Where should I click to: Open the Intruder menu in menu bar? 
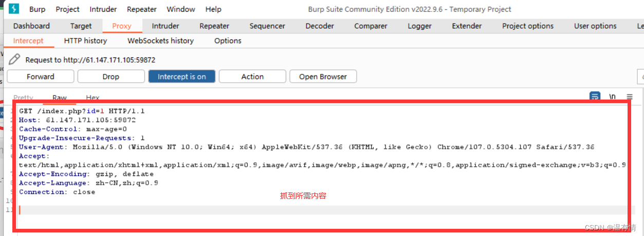click(103, 9)
